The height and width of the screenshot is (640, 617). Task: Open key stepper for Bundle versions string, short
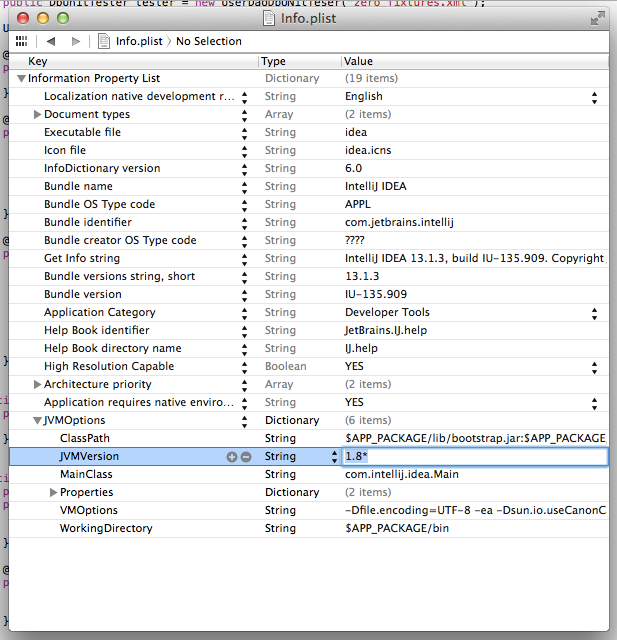click(244, 278)
